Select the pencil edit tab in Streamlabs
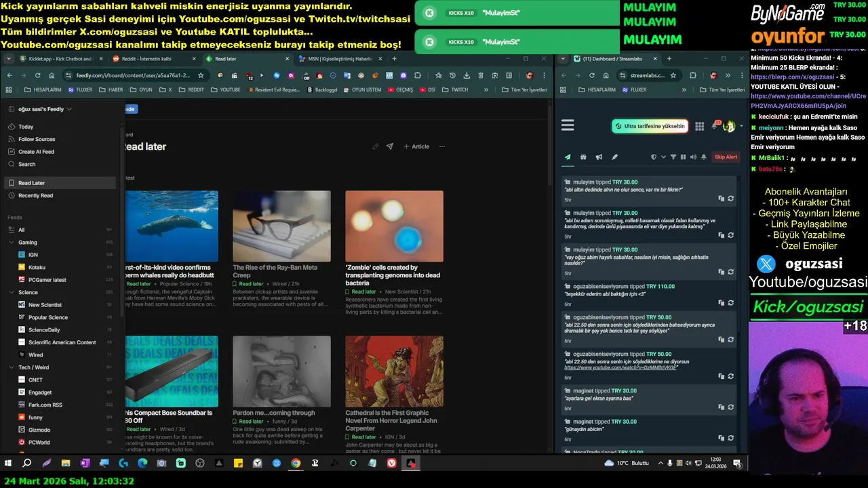 point(614,157)
